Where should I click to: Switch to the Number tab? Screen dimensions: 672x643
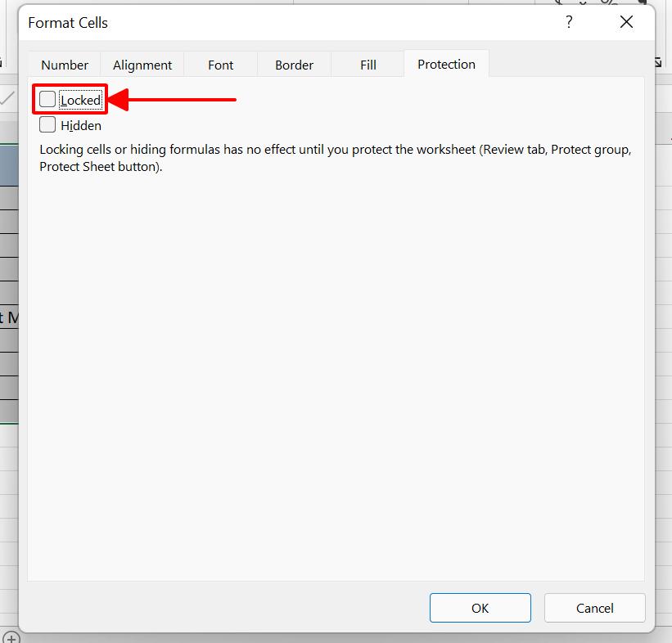(65, 65)
